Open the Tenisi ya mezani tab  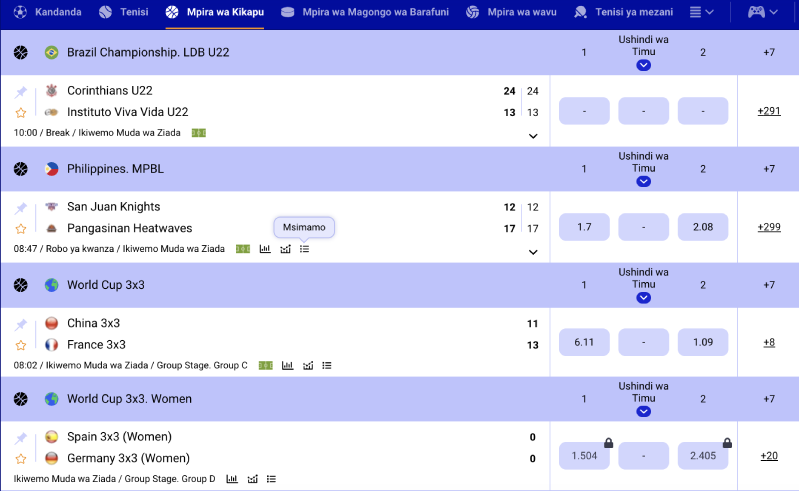click(623, 12)
